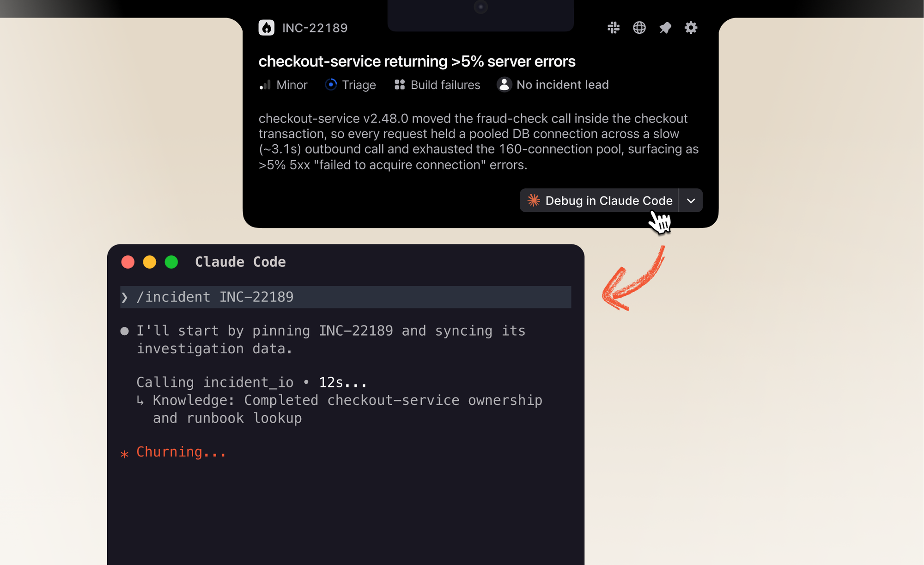Image resolution: width=924 pixels, height=565 pixels.
Task: Open settings via the gear icon
Action: click(x=691, y=28)
